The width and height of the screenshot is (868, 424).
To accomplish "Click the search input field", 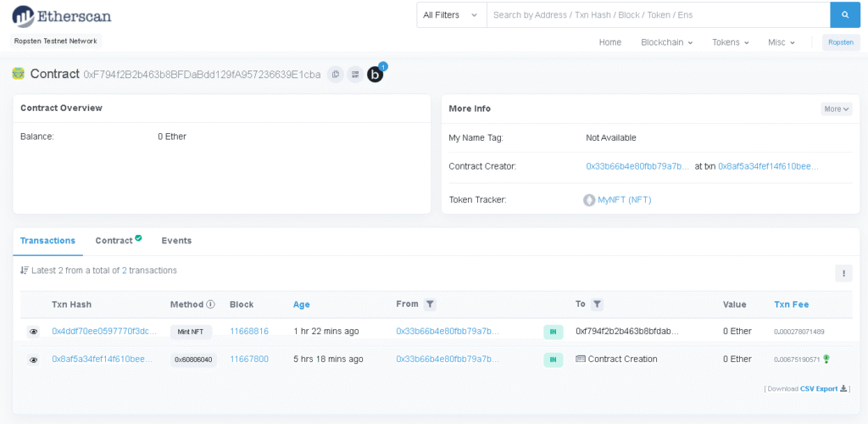I will (x=658, y=15).
